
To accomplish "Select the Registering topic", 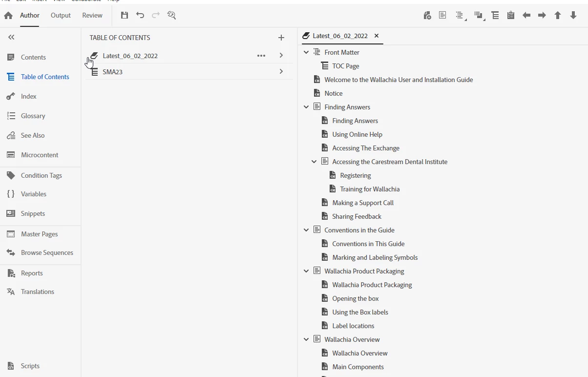I will click(x=356, y=175).
